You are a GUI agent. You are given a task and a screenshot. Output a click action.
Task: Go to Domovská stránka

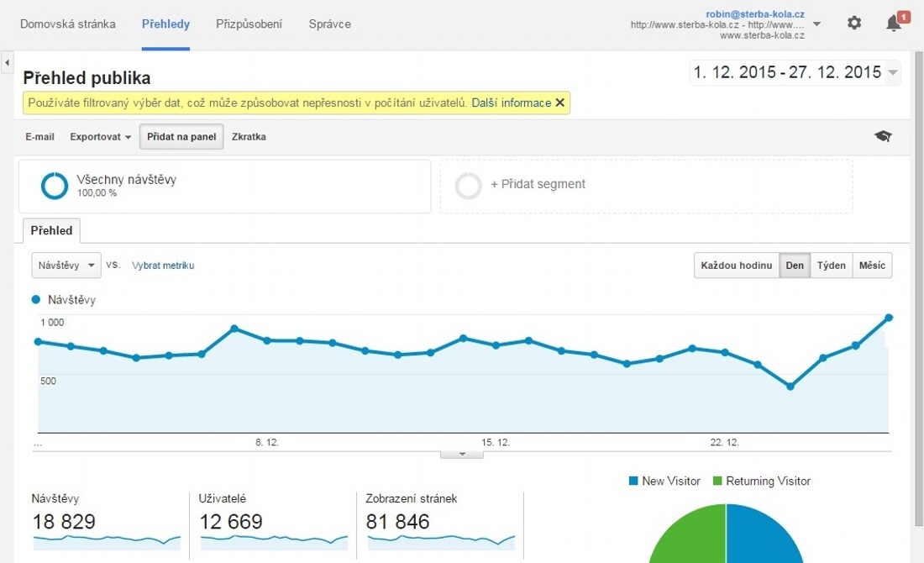68,24
